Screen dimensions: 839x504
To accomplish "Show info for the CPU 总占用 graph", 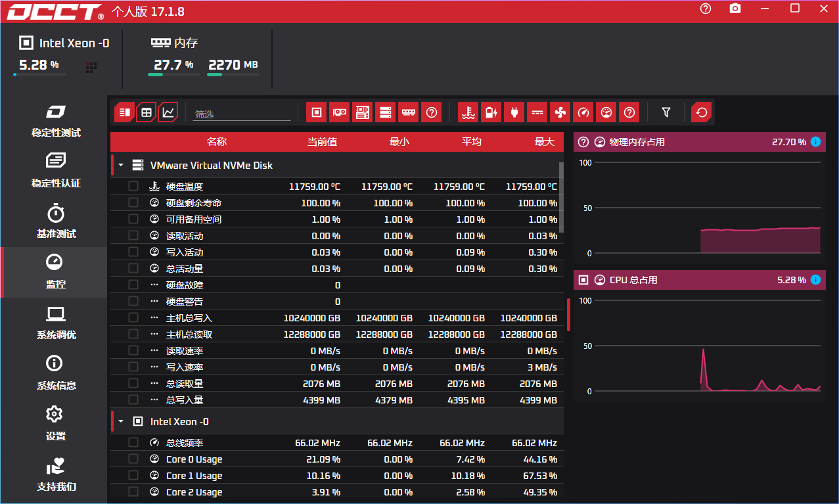I will tap(815, 280).
